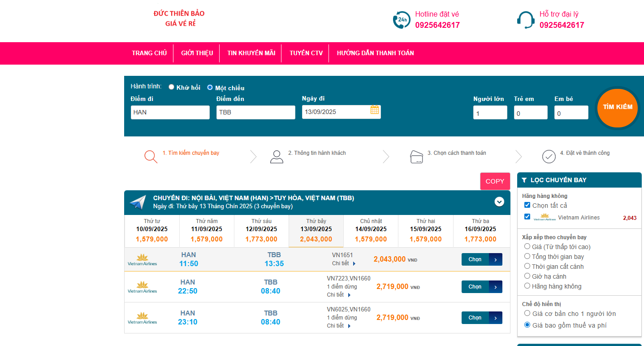The image size is (644, 346).
Task: Click the paper plane icon in flight header
Action: (138, 202)
